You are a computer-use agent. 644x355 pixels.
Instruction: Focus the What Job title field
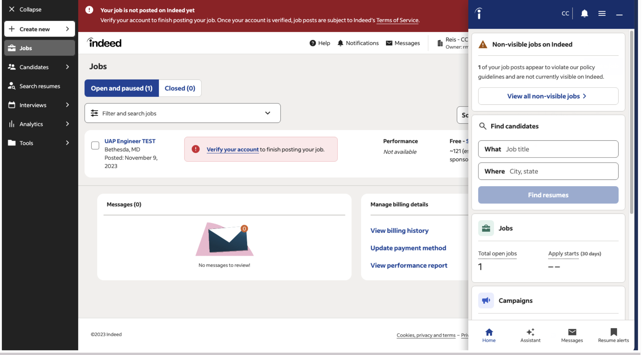(548, 149)
